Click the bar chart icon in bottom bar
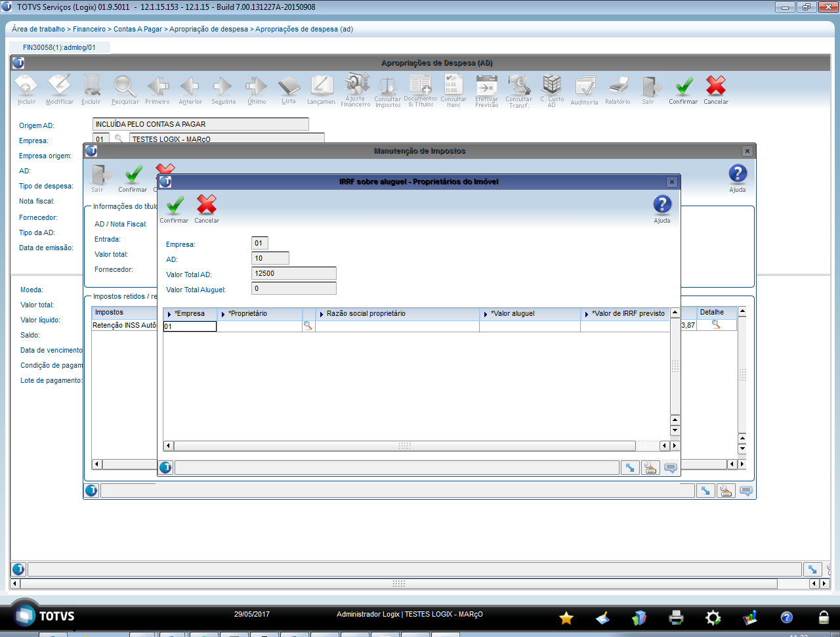 tap(750, 617)
